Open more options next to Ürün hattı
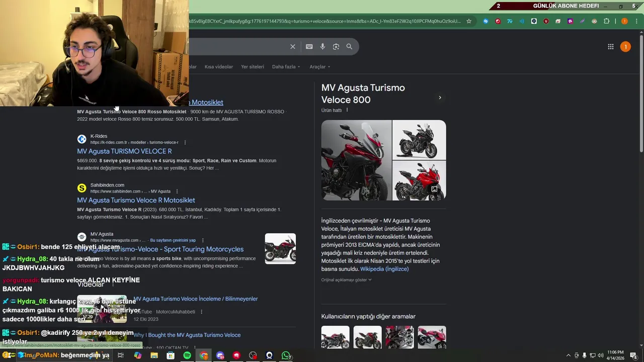Viewport: 644px width, 362px height. [x=347, y=110]
